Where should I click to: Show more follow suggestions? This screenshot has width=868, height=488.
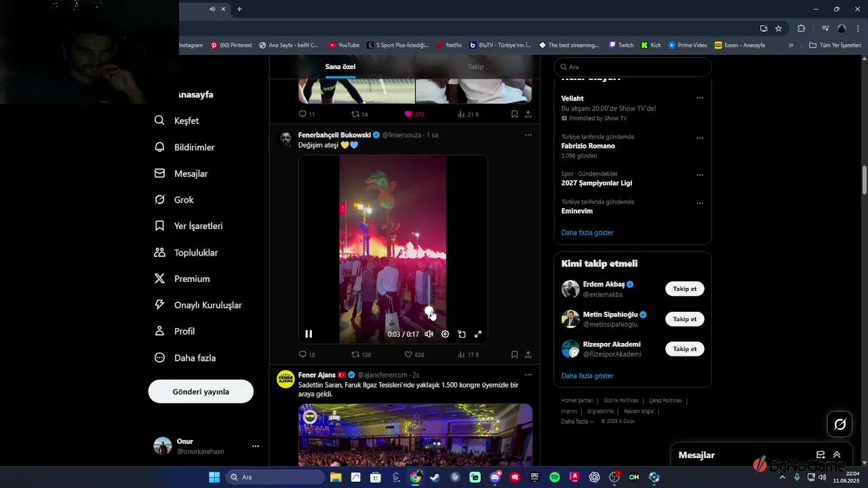587,375
